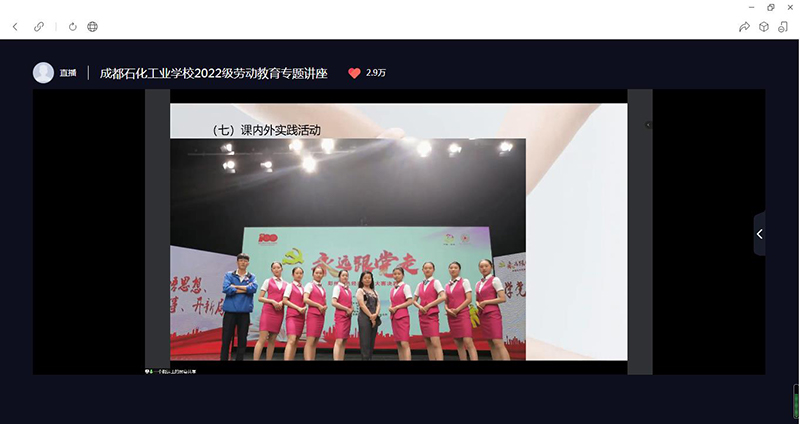
Task: Minimize the application window
Action: (751, 7)
